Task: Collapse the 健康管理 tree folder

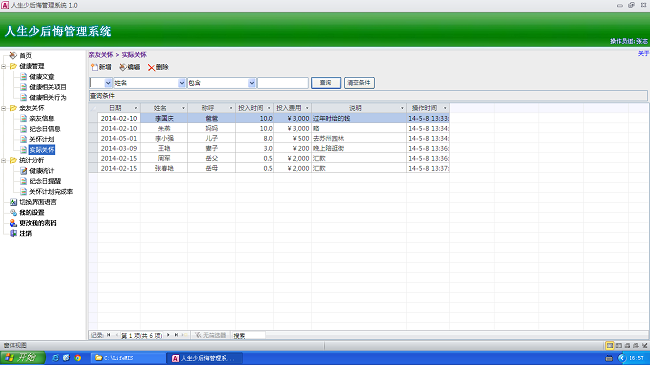Action: tap(4, 66)
